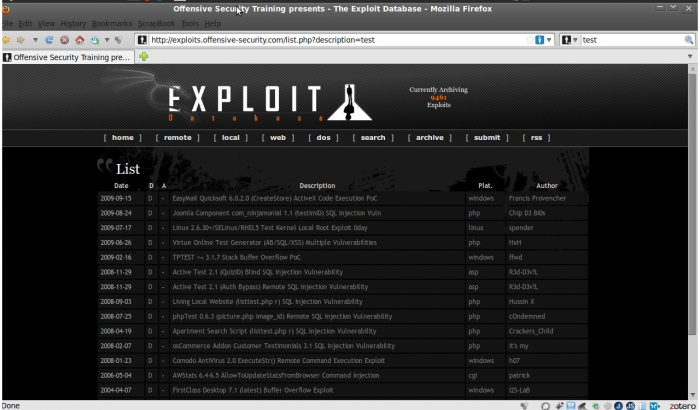
Task: Click the Exploit Database logo banner
Action: (270, 103)
